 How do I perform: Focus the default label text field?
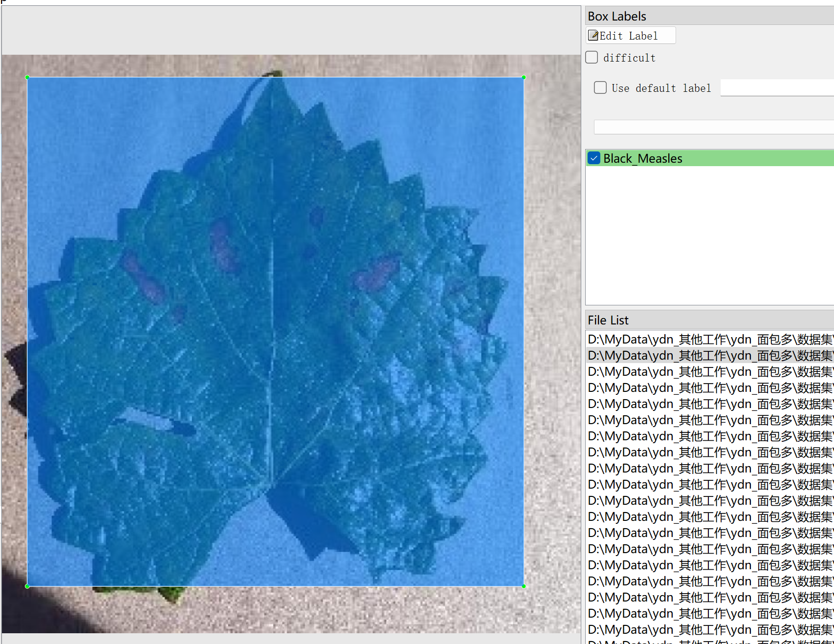click(x=777, y=87)
